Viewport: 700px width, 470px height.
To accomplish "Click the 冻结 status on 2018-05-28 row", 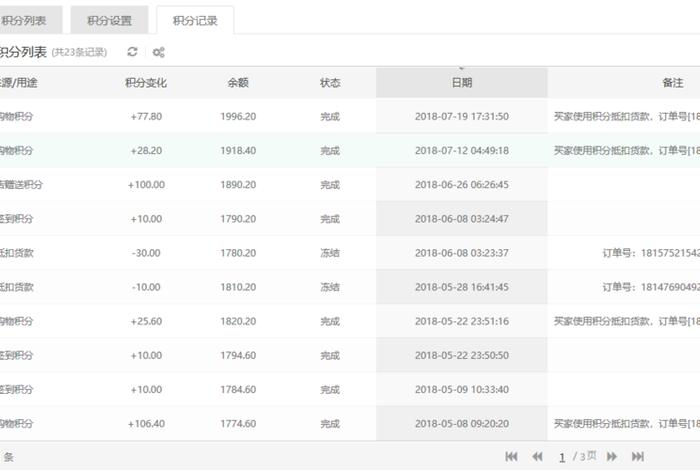I will [x=330, y=287].
